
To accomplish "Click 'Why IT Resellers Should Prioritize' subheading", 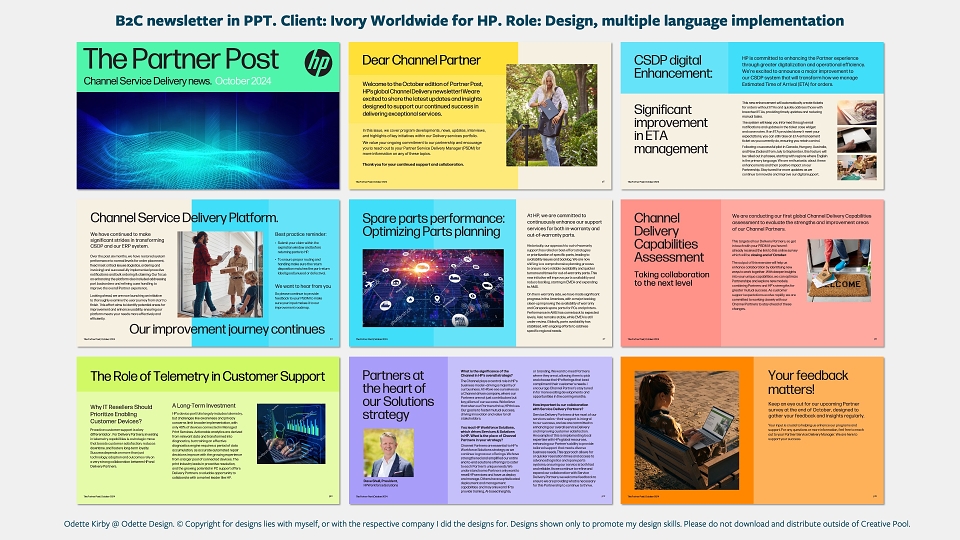I will [121, 414].
